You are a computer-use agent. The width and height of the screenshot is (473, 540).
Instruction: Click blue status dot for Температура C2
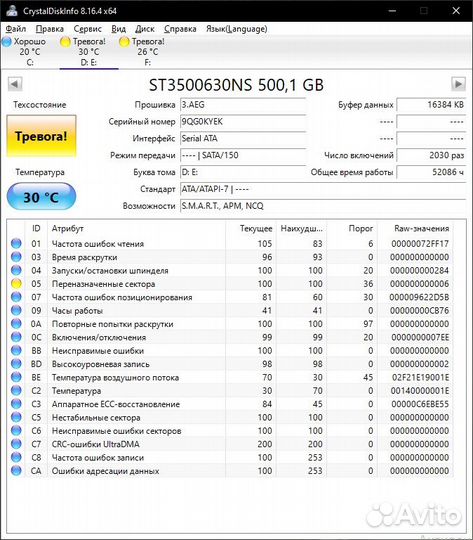pyautogui.click(x=16, y=391)
